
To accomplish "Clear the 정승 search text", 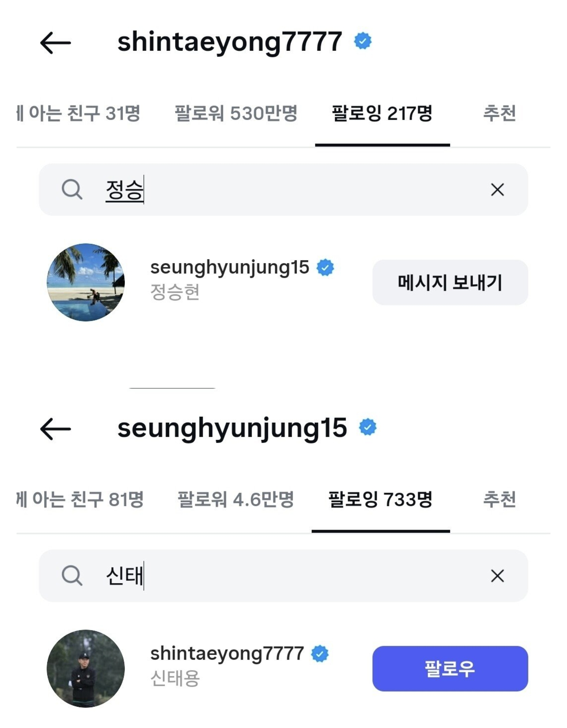I will click(497, 190).
